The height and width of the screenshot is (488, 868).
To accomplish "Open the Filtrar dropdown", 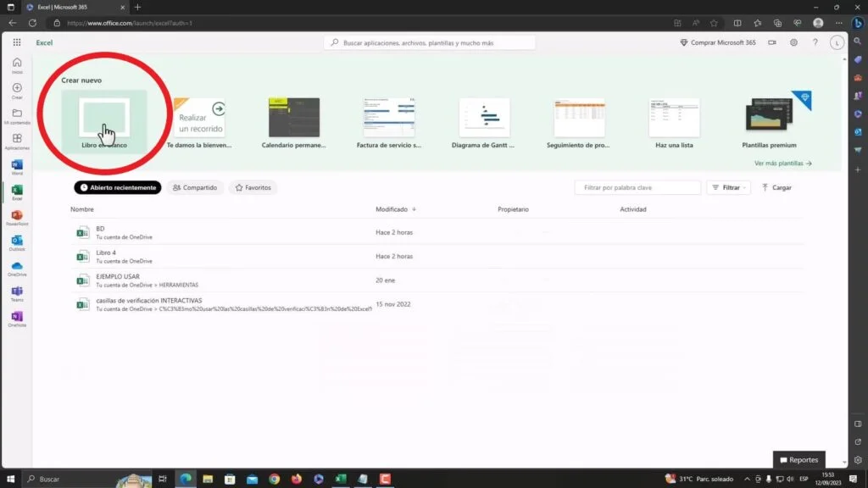I will click(x=728, y=187).
